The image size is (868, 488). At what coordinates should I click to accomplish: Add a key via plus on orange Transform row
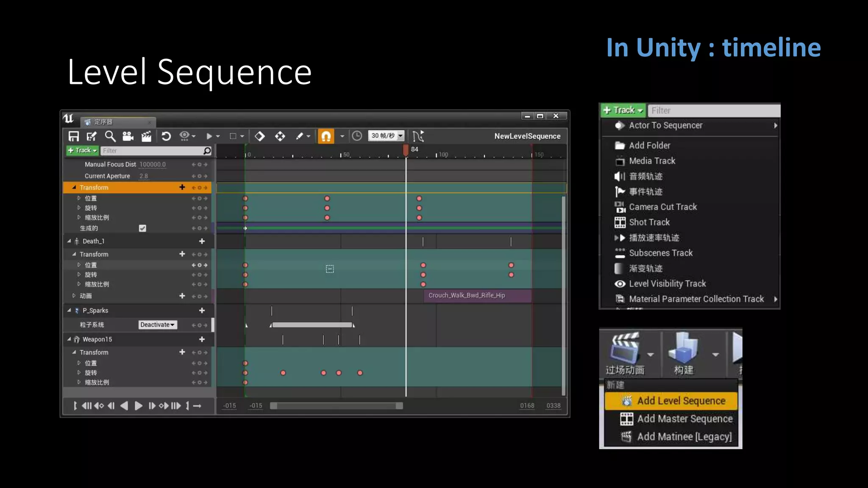coord(182,187)
